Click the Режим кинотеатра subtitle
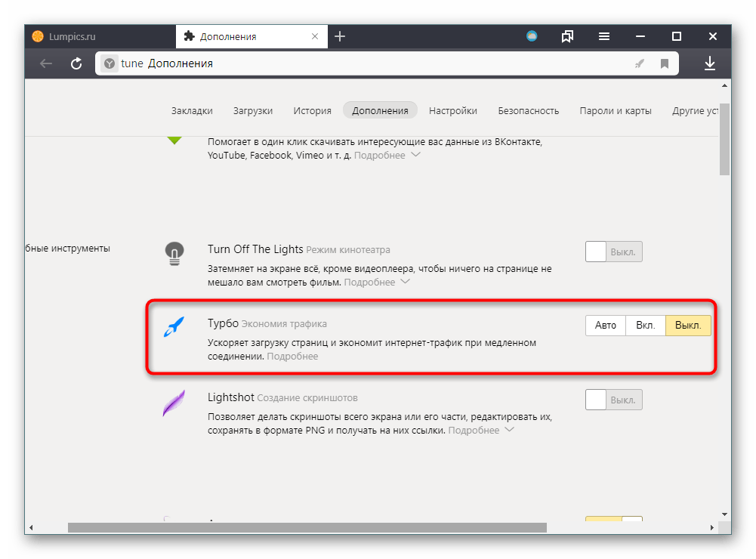The image size is (756, 559). pyautogui.click(x=348, y=250)
